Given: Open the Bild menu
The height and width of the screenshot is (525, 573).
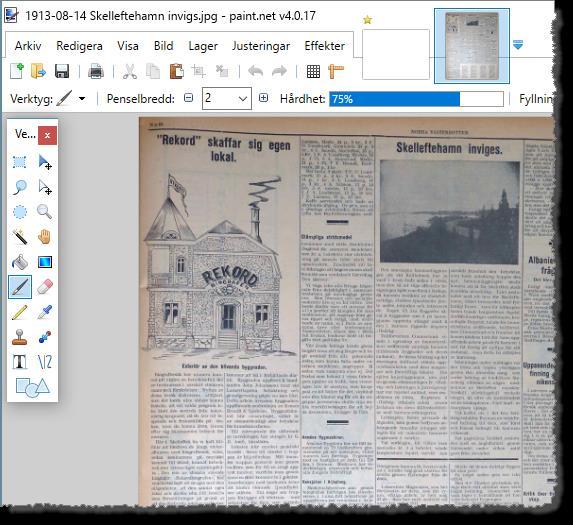Looking at the screenshot, I should [163, 46].
